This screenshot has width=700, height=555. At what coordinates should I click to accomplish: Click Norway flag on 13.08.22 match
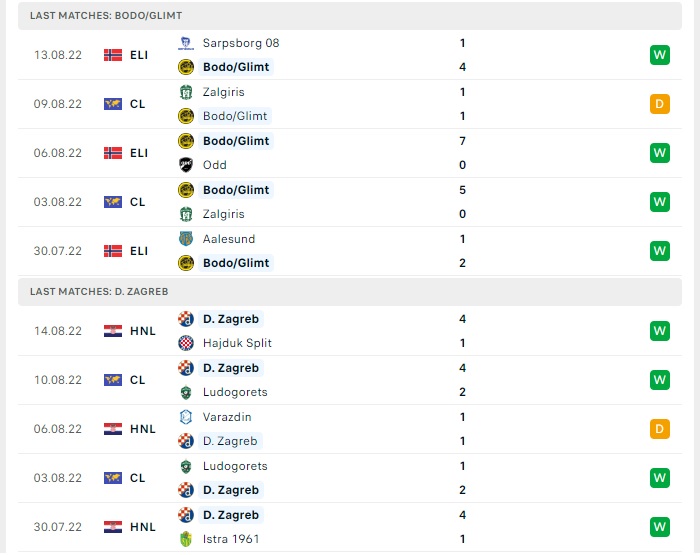[113, 55]
